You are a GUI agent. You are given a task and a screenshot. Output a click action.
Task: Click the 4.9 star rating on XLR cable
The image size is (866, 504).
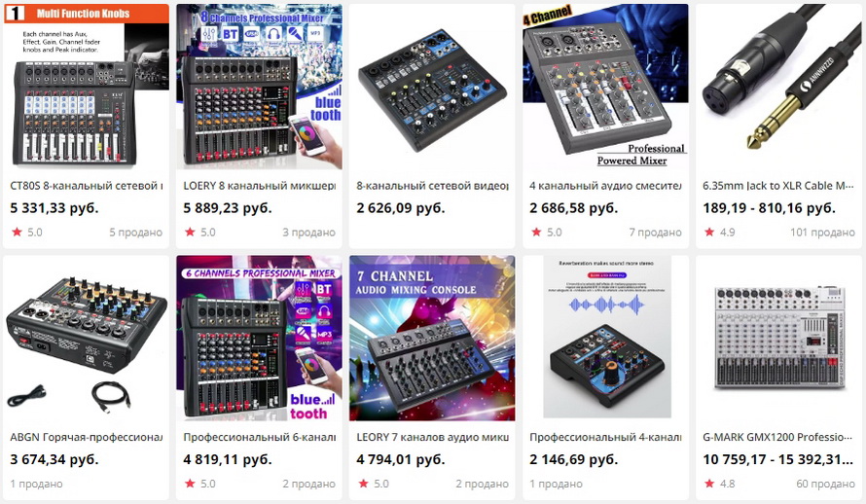(x=720, y=233)
